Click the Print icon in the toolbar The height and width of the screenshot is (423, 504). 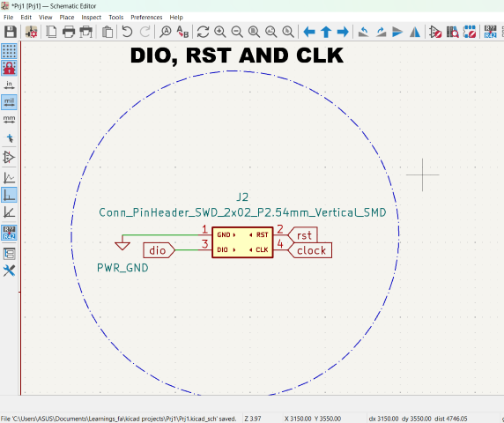(x=69, y=32)
